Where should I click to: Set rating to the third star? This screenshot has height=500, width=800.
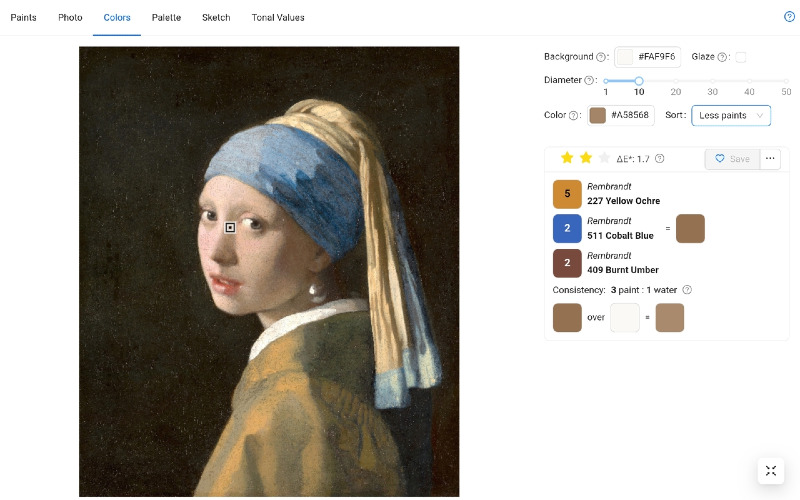tap(604, 158)
